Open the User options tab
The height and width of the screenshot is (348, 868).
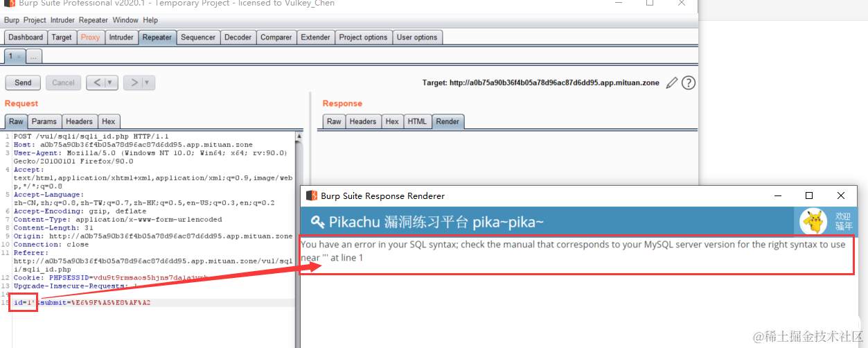[x=417, y=37]
